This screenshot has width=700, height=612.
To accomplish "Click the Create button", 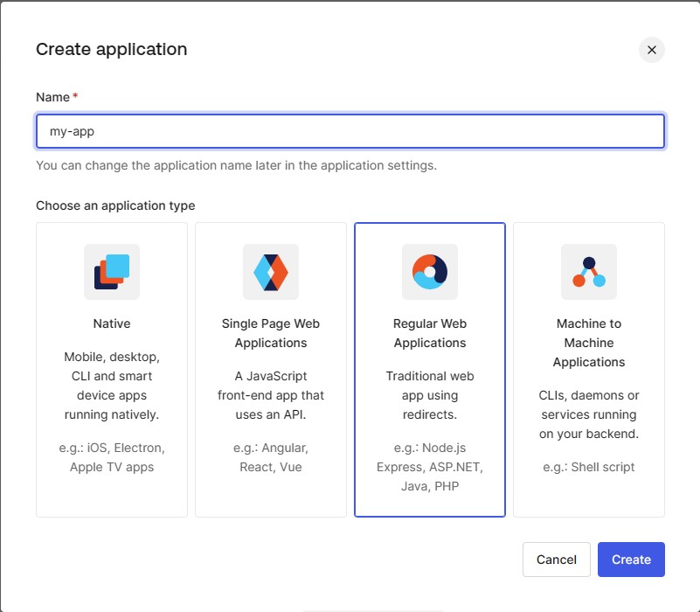I will point(631,560).
